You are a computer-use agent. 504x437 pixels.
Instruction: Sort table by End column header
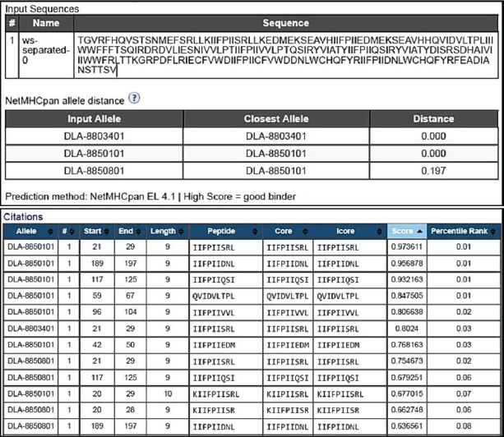click(126, 232)
